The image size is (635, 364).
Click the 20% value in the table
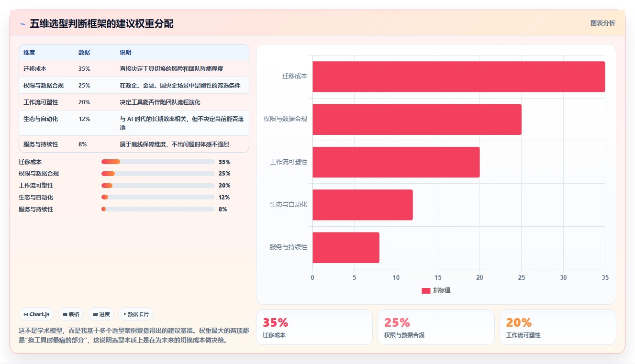click(x=84, y=102)
